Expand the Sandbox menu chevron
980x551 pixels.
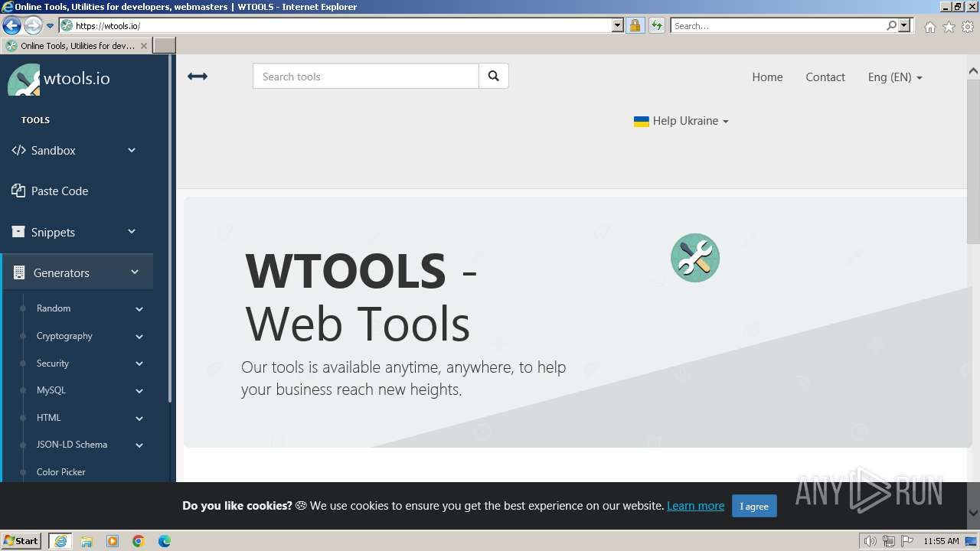[x=132, y=150]
